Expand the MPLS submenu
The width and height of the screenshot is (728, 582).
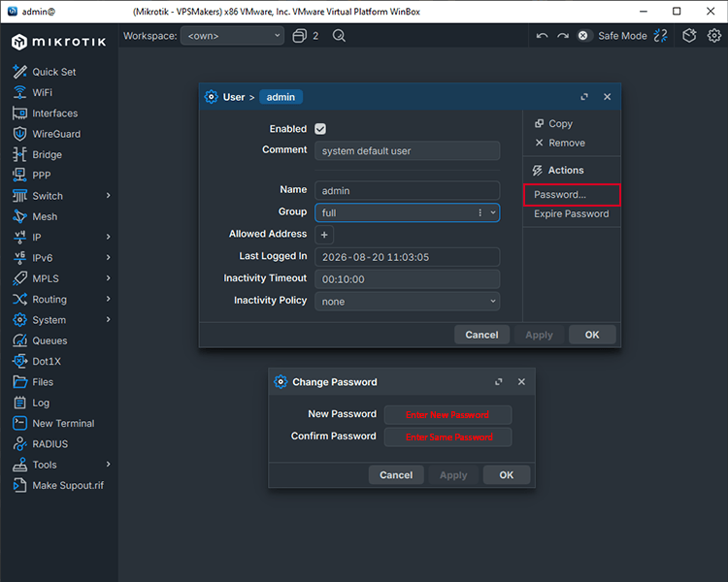pyautogui.click(x=108, y=278)
